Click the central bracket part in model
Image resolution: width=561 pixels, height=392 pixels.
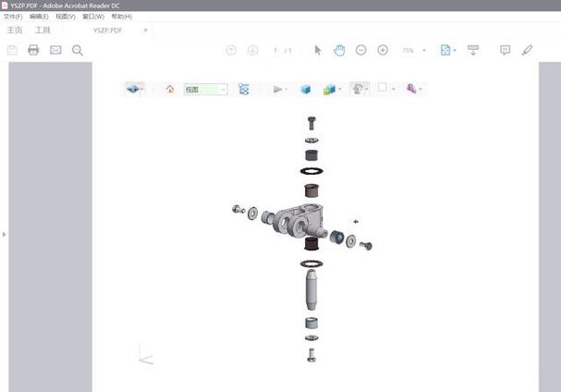coord(299,221)
